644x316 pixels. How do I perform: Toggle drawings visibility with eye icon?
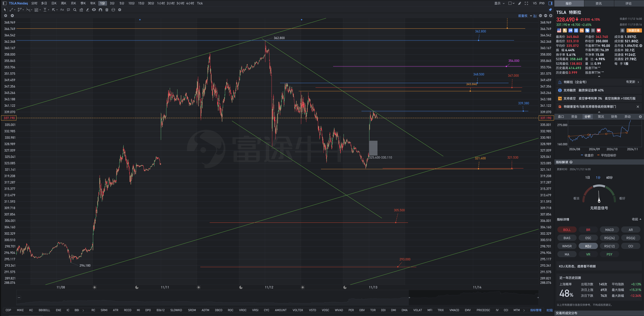[94, 10]
